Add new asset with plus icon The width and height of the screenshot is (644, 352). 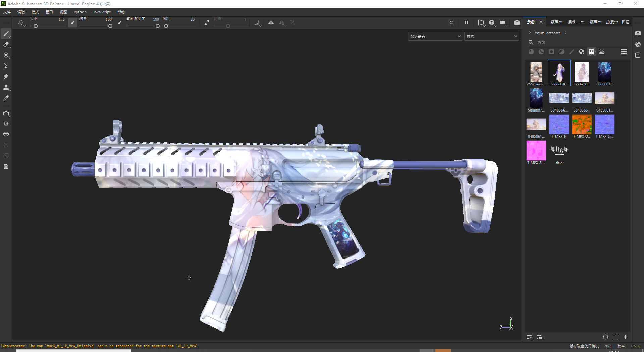click(x=626, y=337)
